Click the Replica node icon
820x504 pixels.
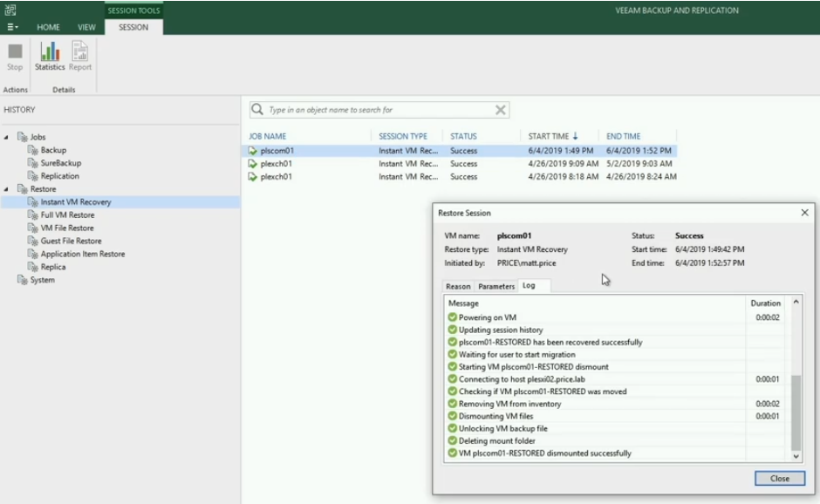[x=33, y=267]
